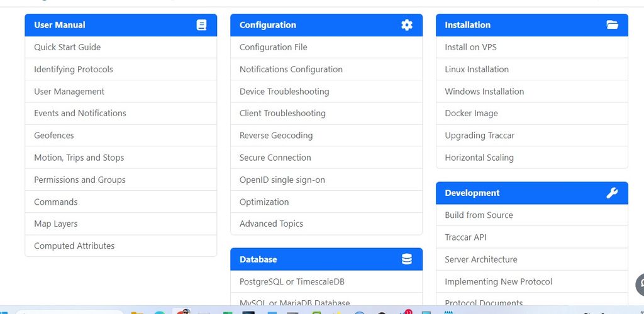The image size is (644, 314).
Task: Open Reverse Geocoding documentation
Action: 326,135
